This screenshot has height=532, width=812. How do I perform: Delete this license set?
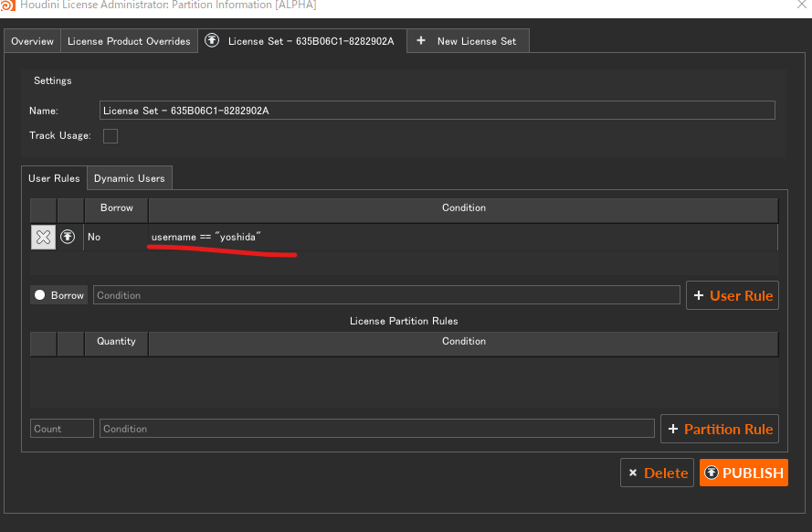click(657, 473)
